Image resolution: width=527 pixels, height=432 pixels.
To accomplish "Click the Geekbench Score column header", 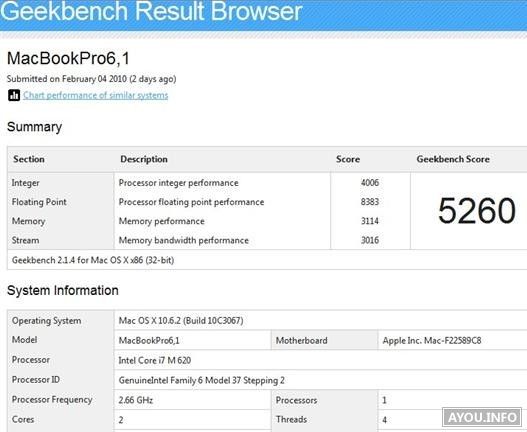I will pos(453,159).
